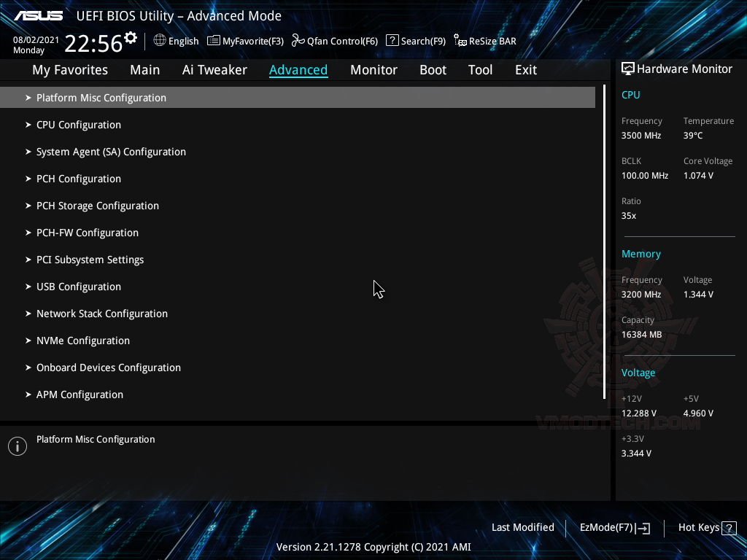Image resolution: width=747 pixels, height=560 pixels.
Task: Open Search(F9) label
Action: coord(423,42)
